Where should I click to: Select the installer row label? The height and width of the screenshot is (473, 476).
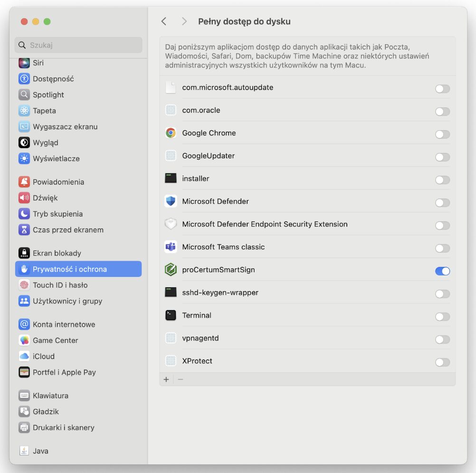(196, 179)
